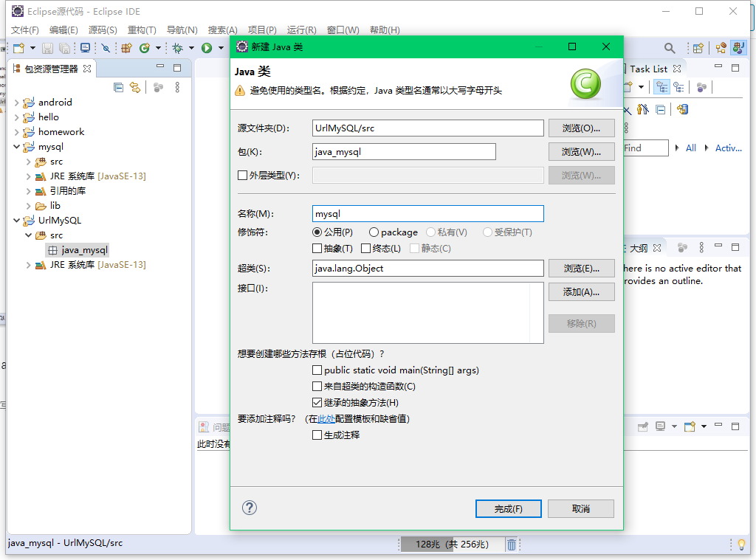Click the 完成(F) button to finish
The image size is (756, 560).
pyautogui.click(x=508, y=508)
